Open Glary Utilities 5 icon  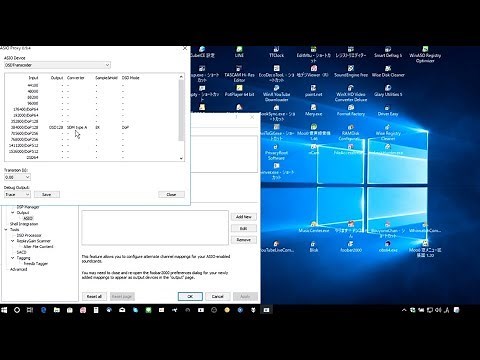pos(388,91)
